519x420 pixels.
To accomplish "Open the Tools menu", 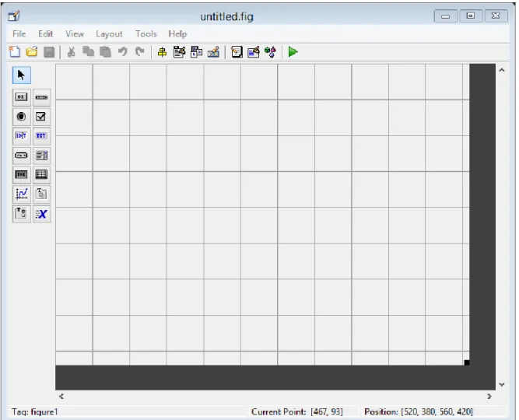I will [x=146, y=33].
